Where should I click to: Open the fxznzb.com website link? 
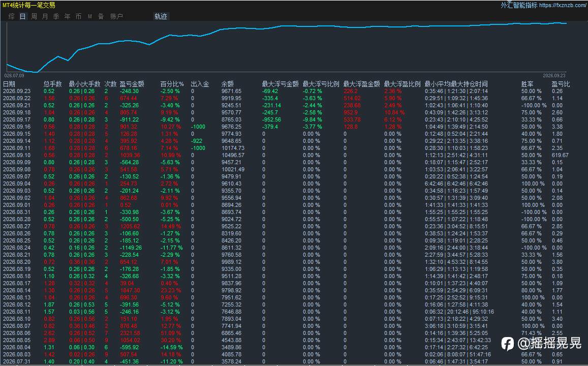(x=563, y=5)
